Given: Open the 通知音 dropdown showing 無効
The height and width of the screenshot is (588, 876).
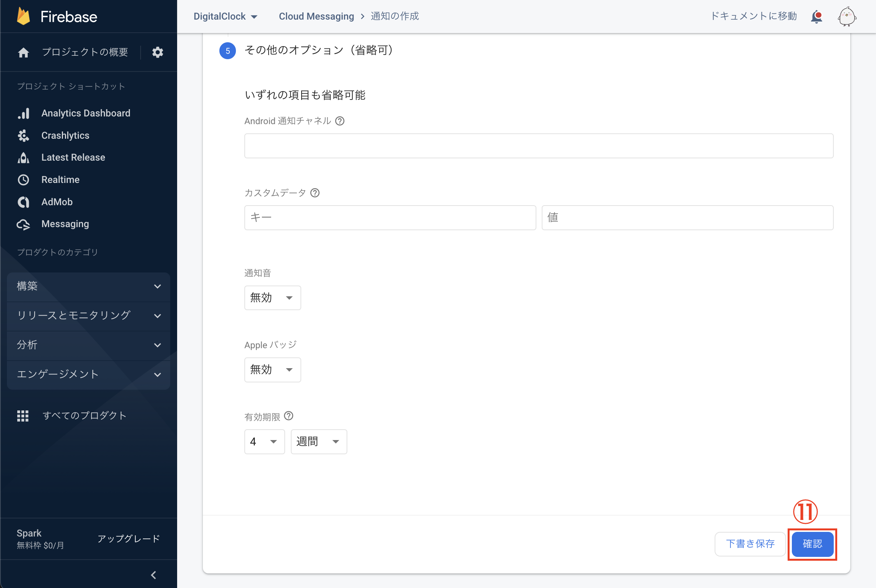Looking at the screenshot, I should coord(272,297).
